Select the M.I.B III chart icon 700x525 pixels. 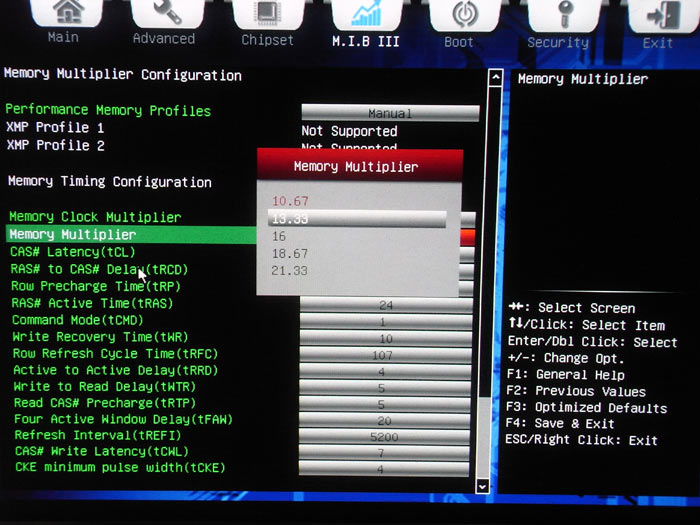click(x=366, y=14)
